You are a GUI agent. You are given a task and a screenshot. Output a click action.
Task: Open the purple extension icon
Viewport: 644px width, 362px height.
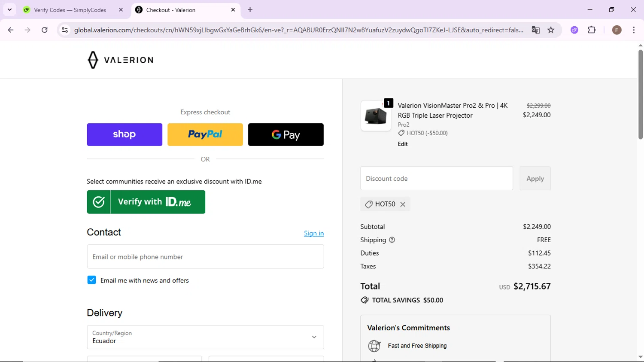[x=574, y=30]
